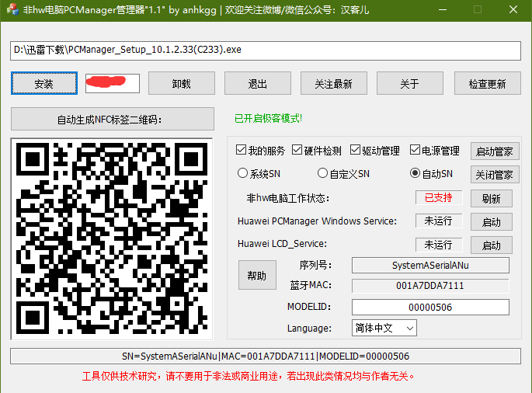Close the PCManager window
Viewport: 532px width, 393px height.
coord(513,9)
